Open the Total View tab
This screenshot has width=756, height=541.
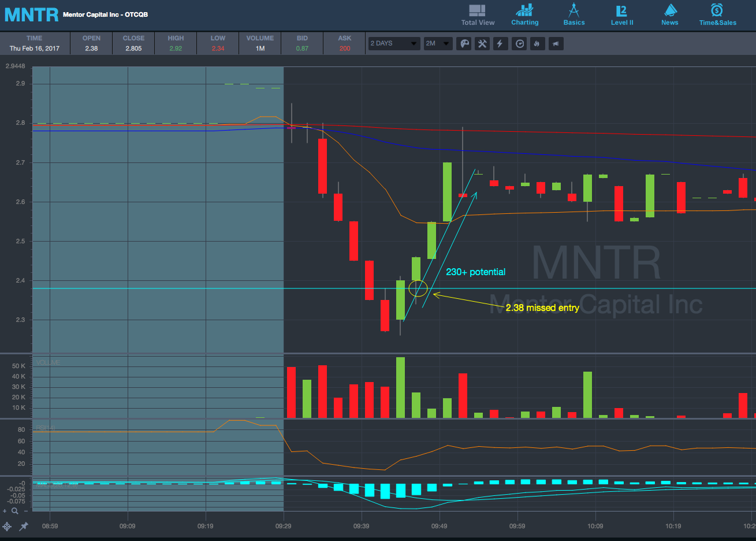tap(478, 15)
